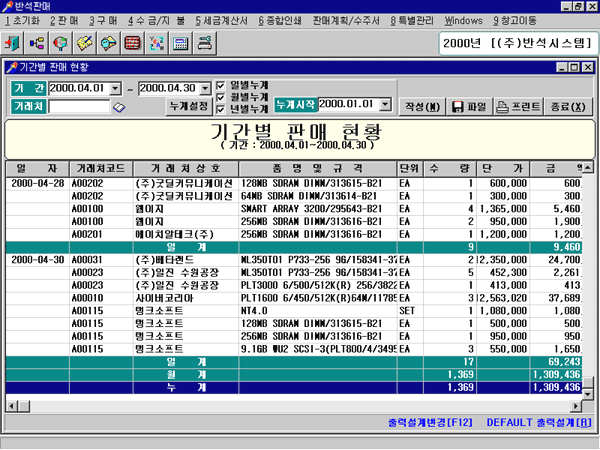Open the end date 2000.04.30 dropdown
This screenshot has height=450, width=600.
pos(205,89)
